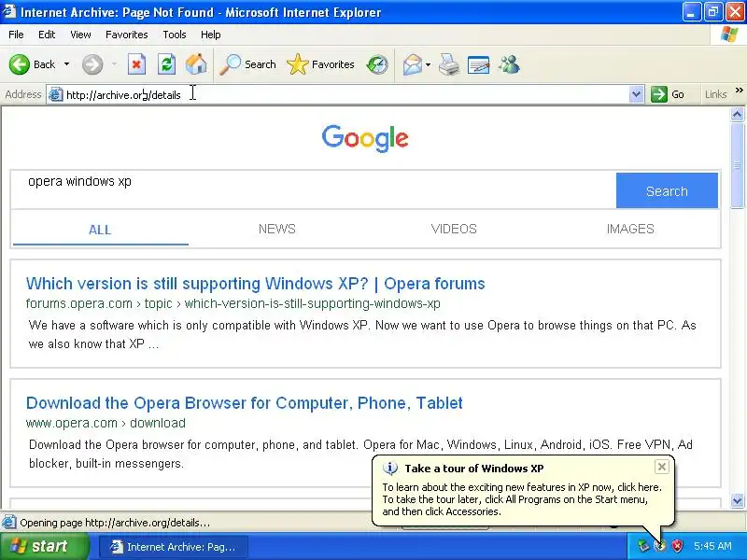Click the Edit page toolbar icon
This screenshot has width=747, height=560.
pyautogui.click(x=478, y=64)
